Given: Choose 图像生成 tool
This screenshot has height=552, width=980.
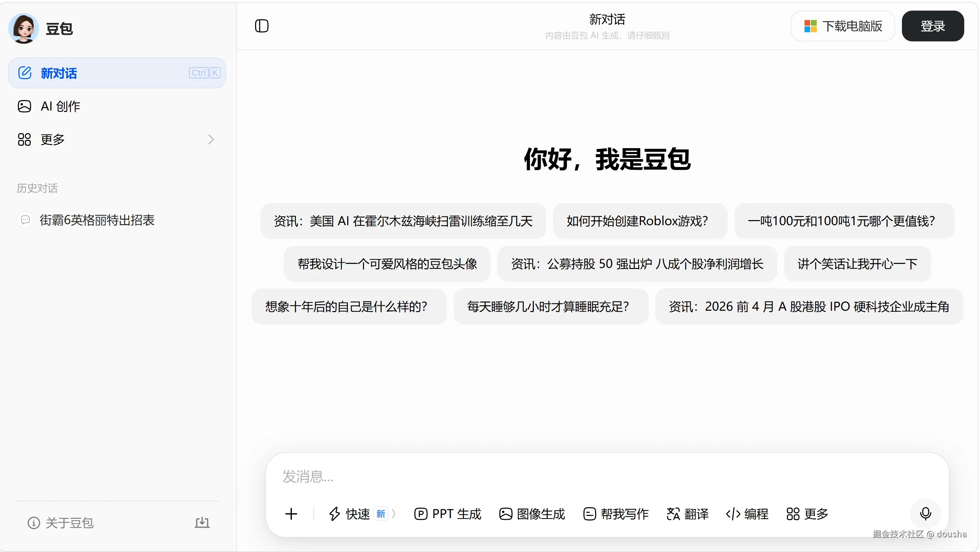Looking at the screenshot, I should [x=532, y=514].
